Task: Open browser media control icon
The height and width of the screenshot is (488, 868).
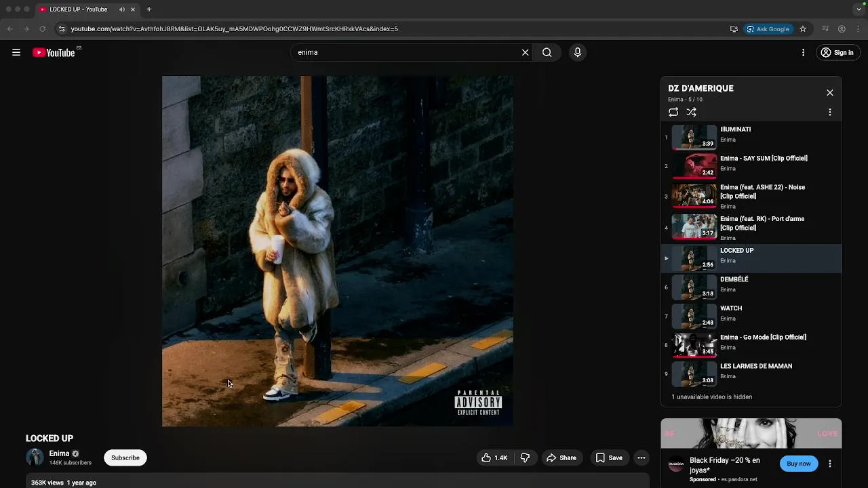Action: (825, 29)
